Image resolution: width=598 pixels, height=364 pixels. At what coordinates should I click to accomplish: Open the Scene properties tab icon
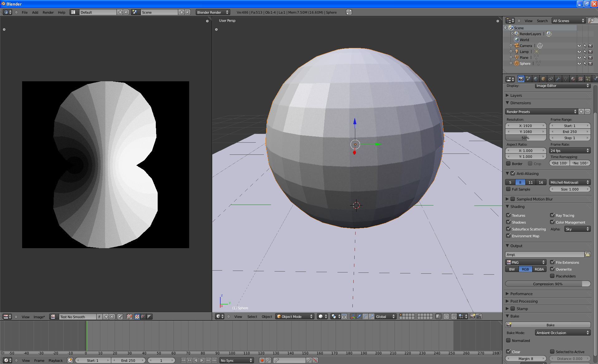coord(528,79)
